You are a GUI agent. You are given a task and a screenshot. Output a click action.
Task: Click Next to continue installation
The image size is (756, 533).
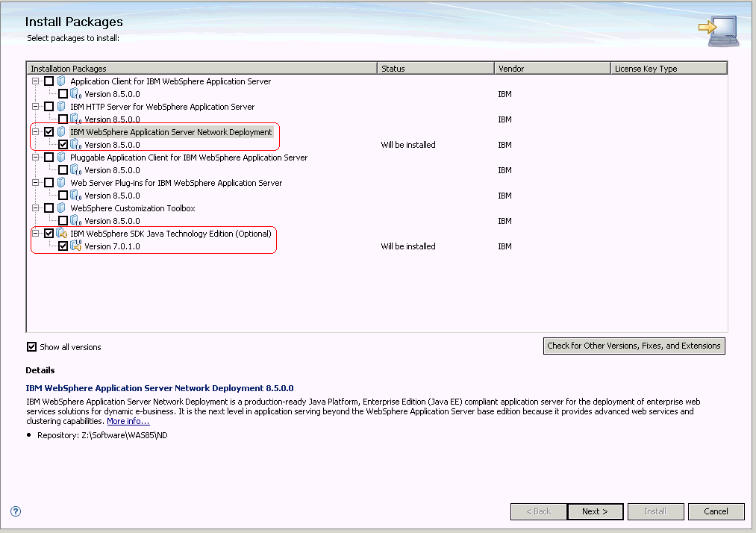pyautogui.click(x=595, y=511)
